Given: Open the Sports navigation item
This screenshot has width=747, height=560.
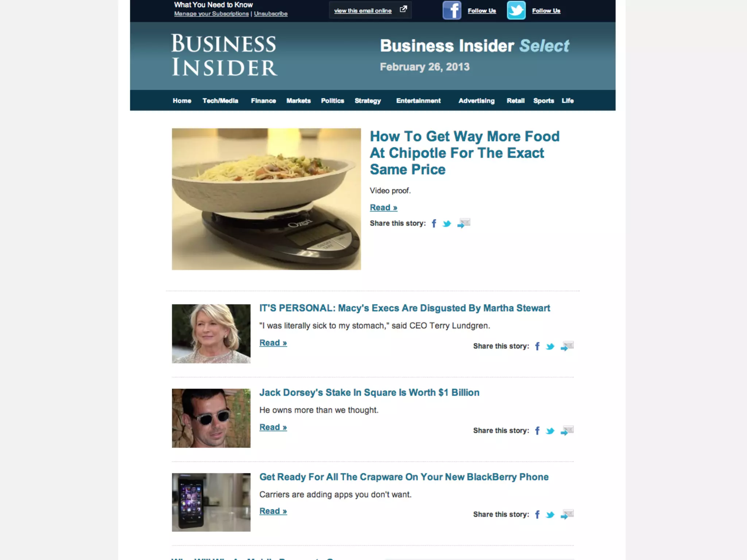Looking at the screenshot, I should pyautogui.click(x=543, y=101).
